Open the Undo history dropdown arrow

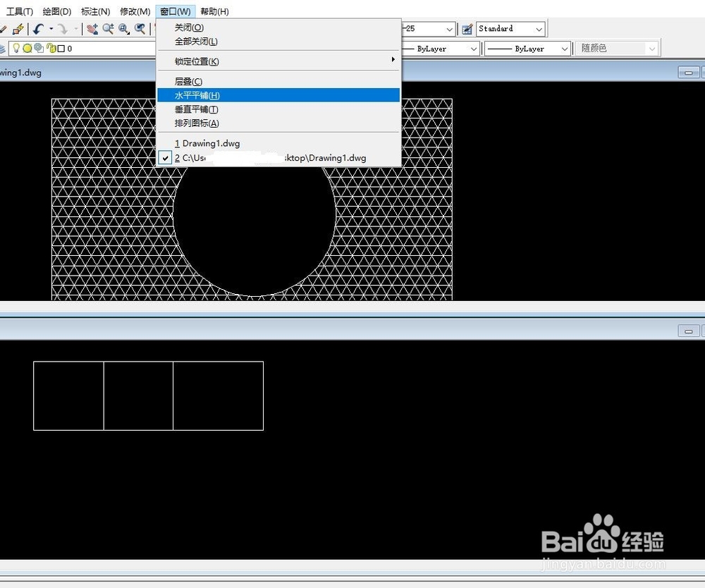pos(51,29)
